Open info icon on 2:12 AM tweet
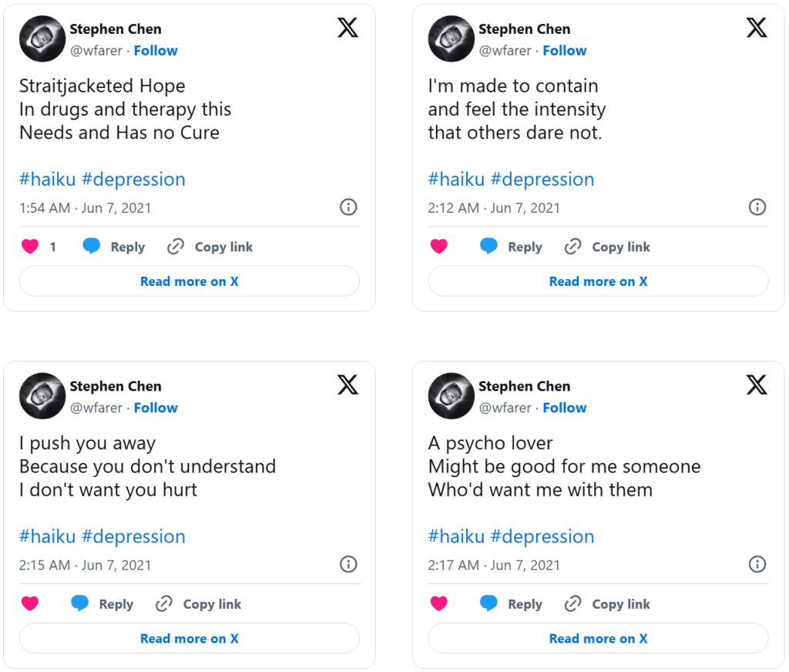The width and height of the screenshot is (789, 672). click(757, 207)
